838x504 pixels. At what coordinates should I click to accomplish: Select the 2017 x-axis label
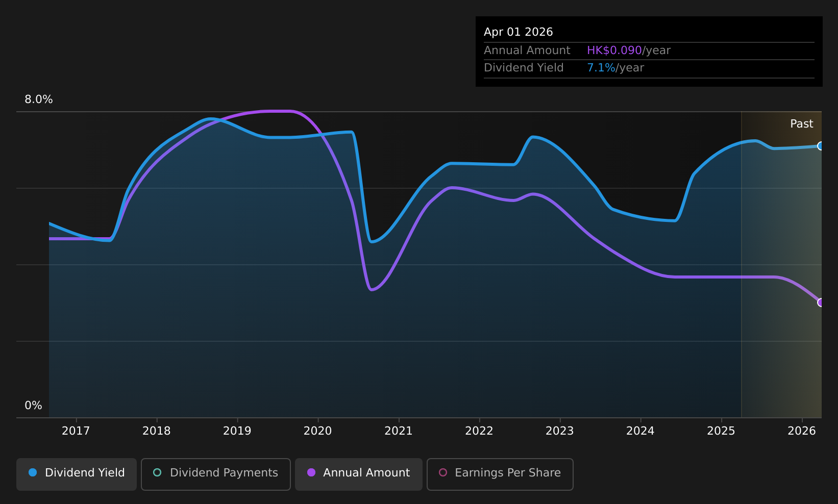coord(76,431)
